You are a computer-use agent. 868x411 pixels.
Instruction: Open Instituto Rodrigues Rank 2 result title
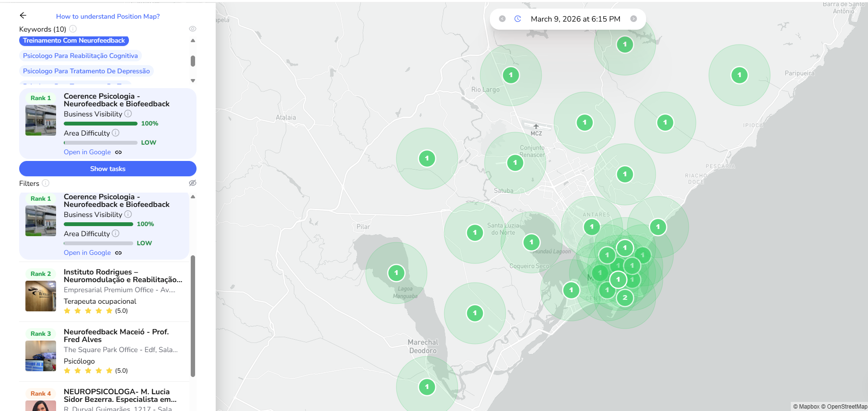click(x=123, y=276)
